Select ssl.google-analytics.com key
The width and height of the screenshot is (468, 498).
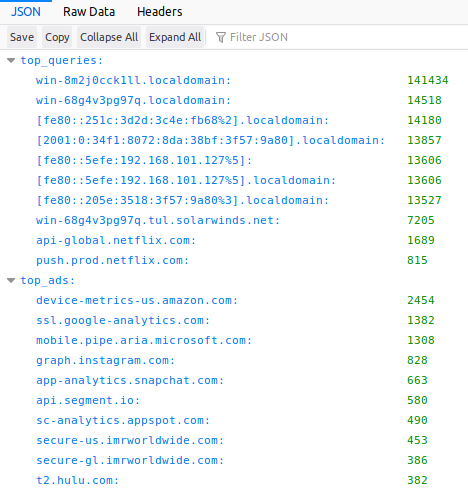point(123,320)
